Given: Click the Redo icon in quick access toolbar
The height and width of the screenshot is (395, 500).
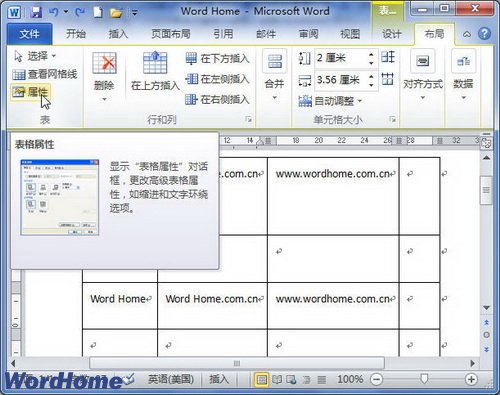Looking at the screenshot, I should point(80,12).
